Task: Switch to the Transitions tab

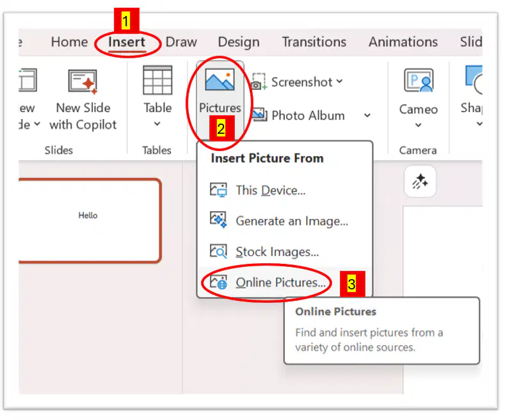Action: [x=314, y=42]
